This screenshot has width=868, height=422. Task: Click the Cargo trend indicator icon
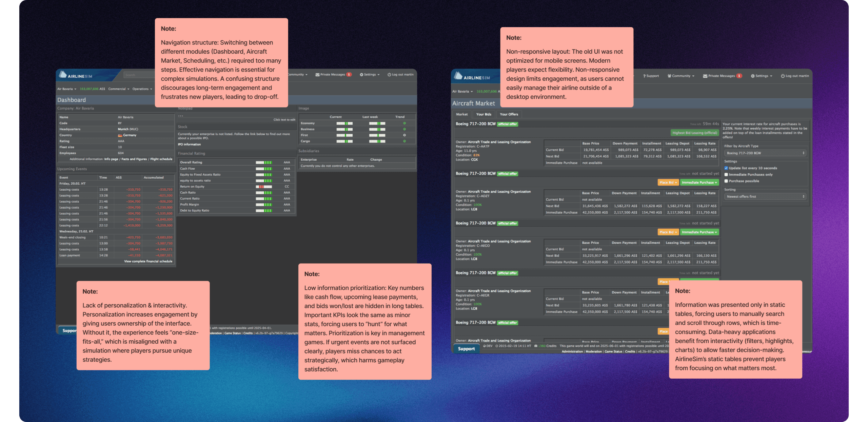(404, 141)
